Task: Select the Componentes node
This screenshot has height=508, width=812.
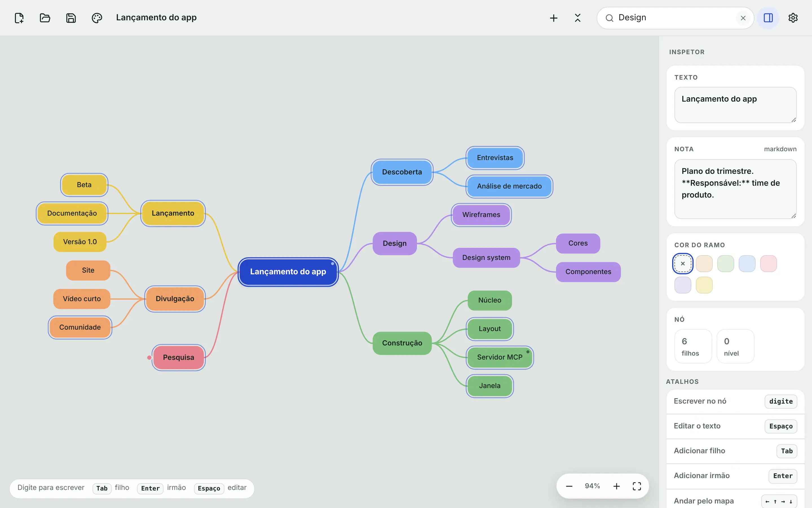Action: pyautogui.click(x=588, y=272)
